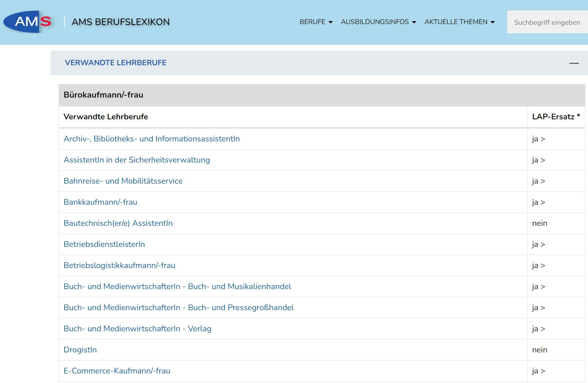
Task: Go to BetriebsdienstleisterIn page
Action: [104, 244]
